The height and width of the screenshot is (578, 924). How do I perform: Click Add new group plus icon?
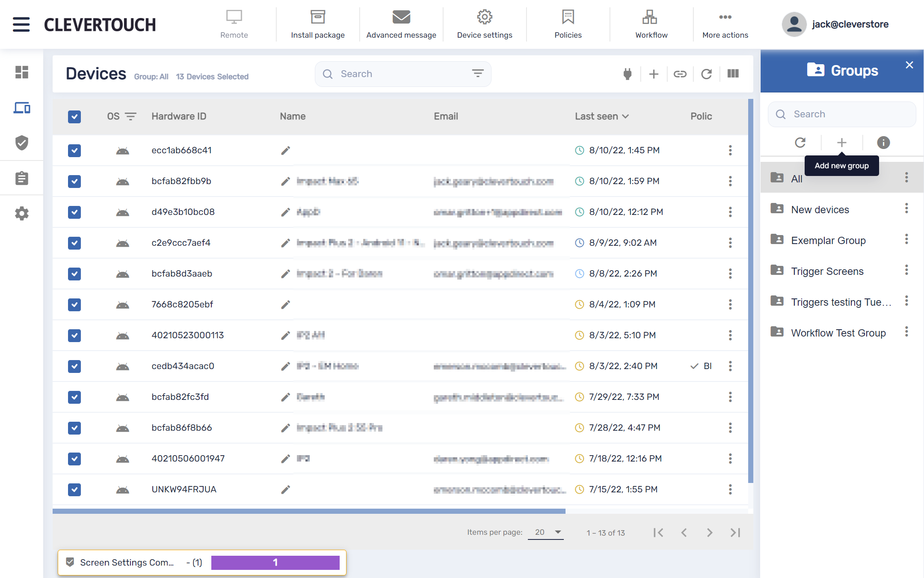(x=841, y=142)
